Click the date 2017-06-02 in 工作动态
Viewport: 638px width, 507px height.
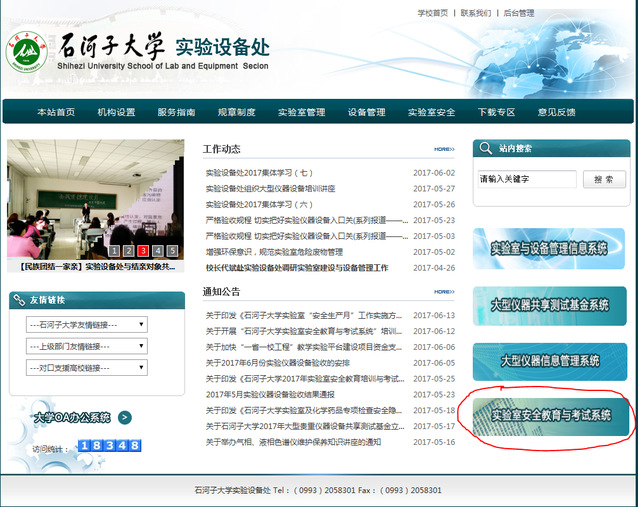[x=434, y=173]
